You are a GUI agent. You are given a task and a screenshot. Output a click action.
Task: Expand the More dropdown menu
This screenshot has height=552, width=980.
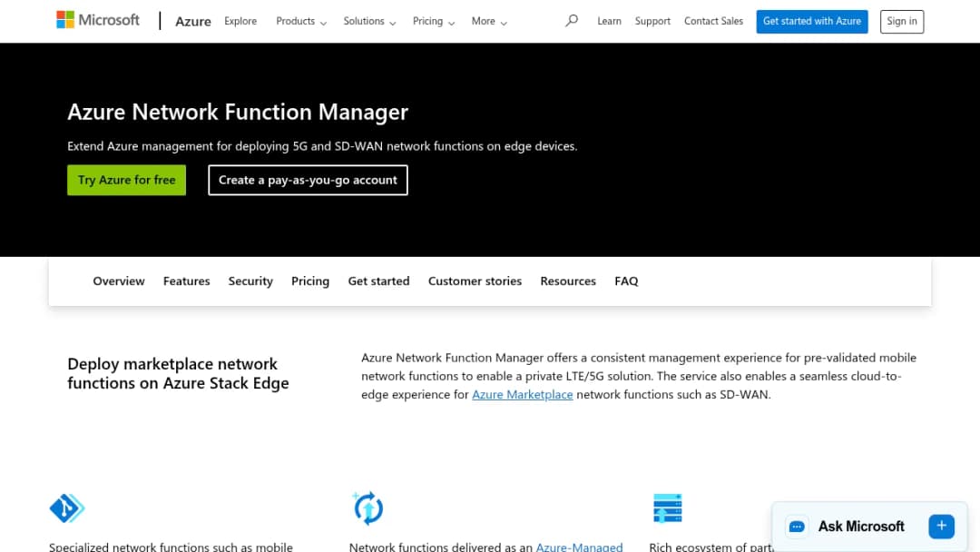point(489,21)
